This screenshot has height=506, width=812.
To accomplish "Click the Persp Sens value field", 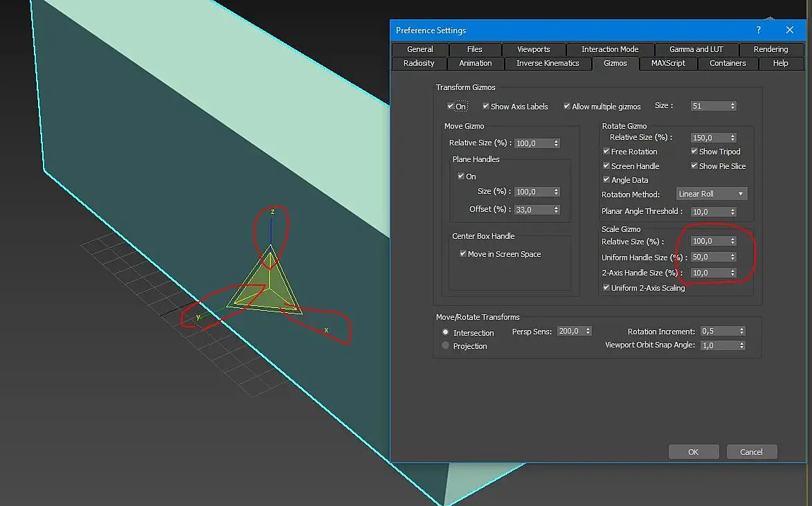I will [x=570, y=332].
